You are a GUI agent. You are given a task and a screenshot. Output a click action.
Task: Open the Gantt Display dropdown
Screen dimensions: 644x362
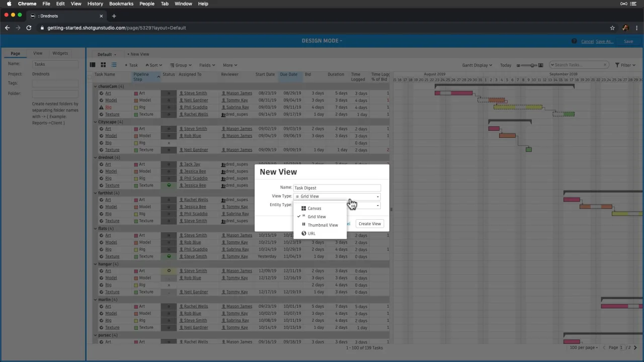click(477, 65)
